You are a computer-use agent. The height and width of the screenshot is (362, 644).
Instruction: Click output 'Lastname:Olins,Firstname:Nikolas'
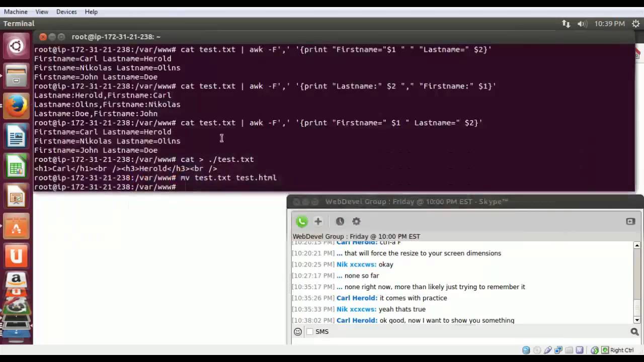tap(107, 105)
